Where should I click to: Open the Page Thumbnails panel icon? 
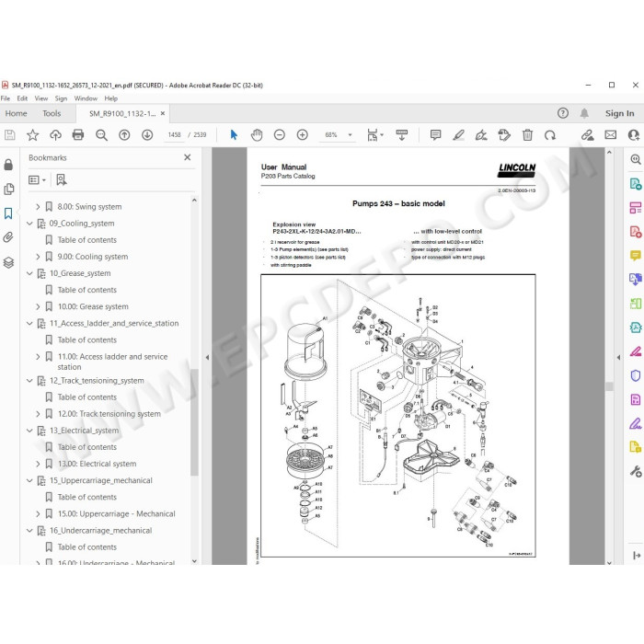(x=8, y=189)
